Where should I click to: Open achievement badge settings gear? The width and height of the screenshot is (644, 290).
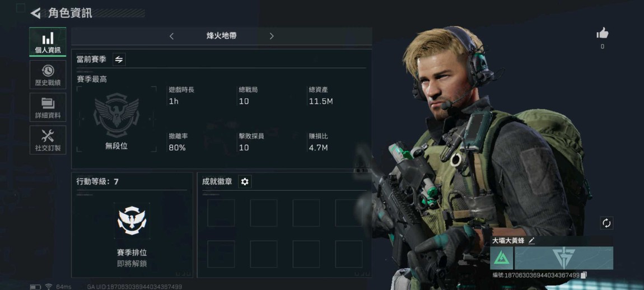click(x=245, y=181)
